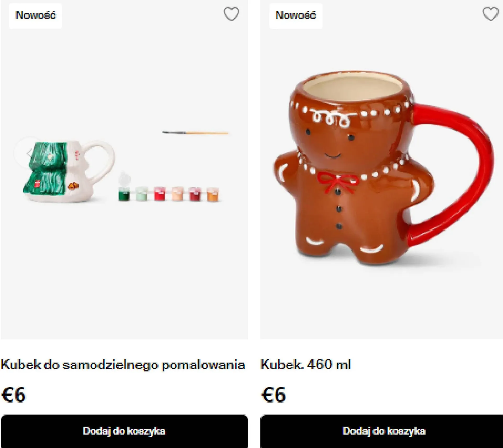503x448 pixels.
Task: Click the bright red paint pot
Action: tap(160, 194)
